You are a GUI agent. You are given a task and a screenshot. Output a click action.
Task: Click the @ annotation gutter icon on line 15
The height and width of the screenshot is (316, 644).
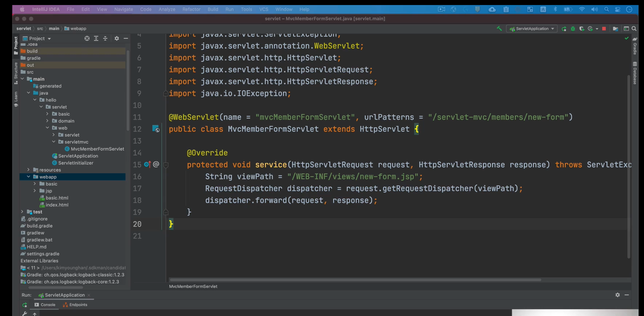point(156,164)
